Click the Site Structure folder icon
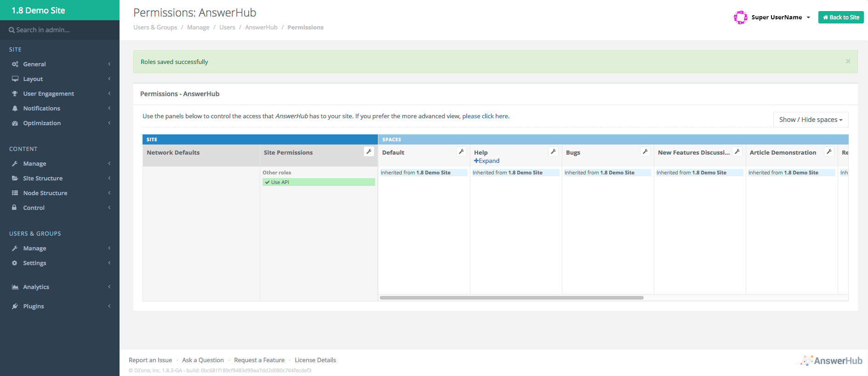868x376 pixels. coord(15,179)
